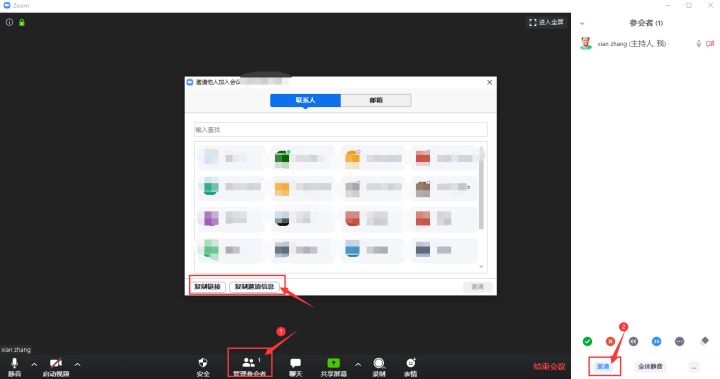
Task: Click the Zoom logo in the title bar
Action: point(7,5)
